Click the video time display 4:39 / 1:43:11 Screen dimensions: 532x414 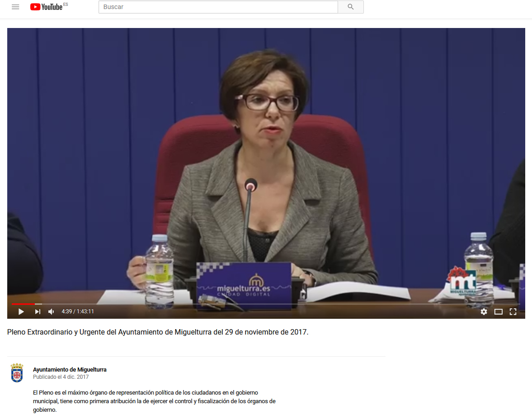pos(77,312)
